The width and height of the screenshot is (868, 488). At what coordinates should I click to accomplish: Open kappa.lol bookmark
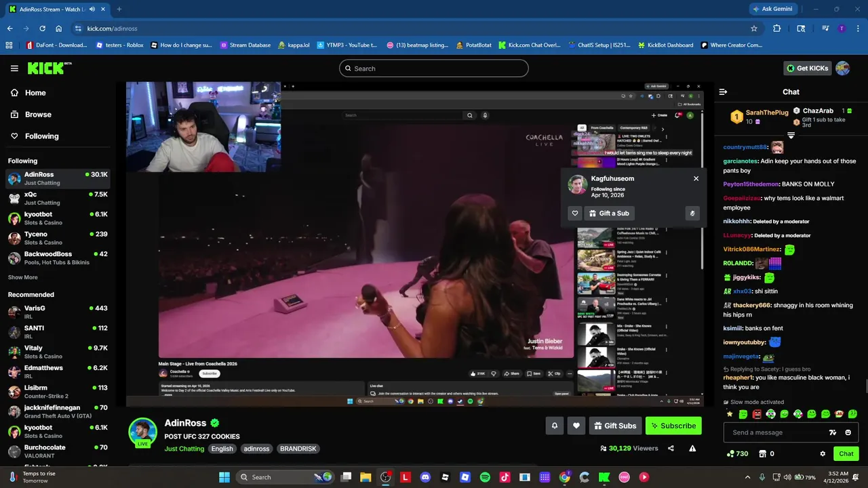pyautogui.click(x=294, y=45)
